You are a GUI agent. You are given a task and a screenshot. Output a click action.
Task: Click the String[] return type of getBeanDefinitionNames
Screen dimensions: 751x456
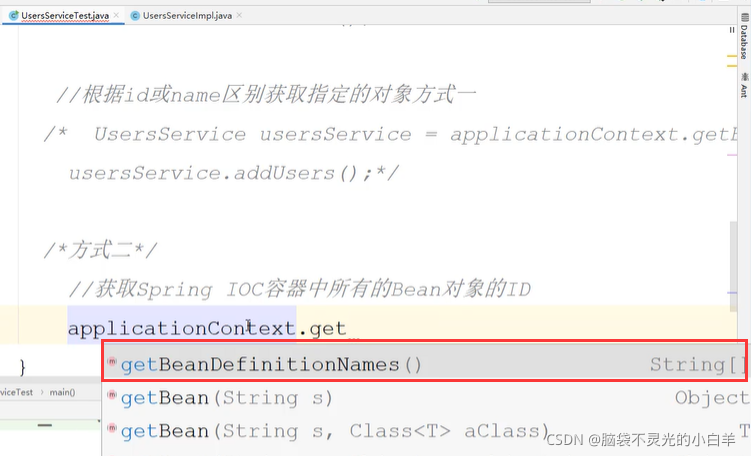(698, 365)
